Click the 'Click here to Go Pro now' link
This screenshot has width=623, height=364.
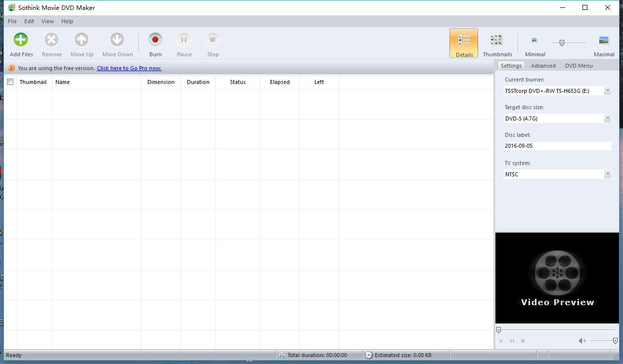tap(129, 68)
